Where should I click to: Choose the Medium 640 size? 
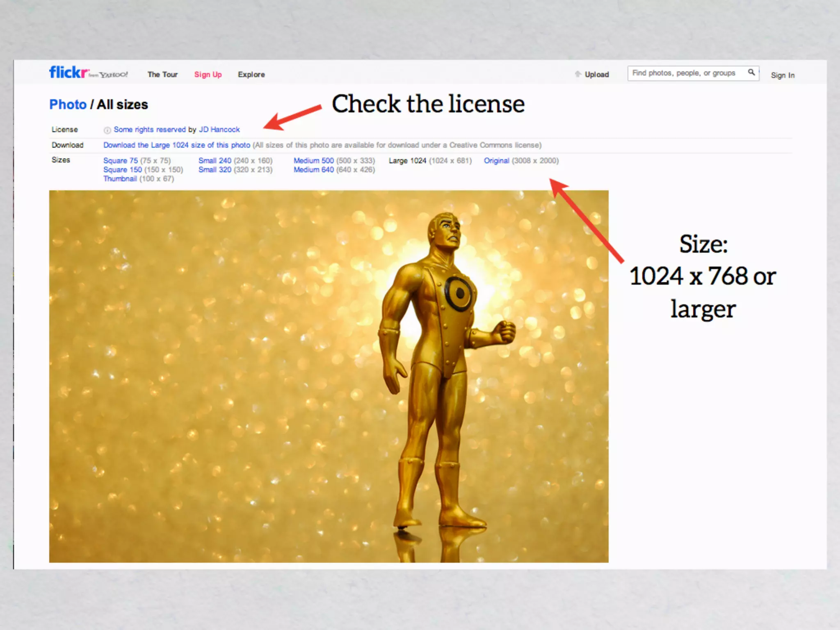(x=314, y=170)
